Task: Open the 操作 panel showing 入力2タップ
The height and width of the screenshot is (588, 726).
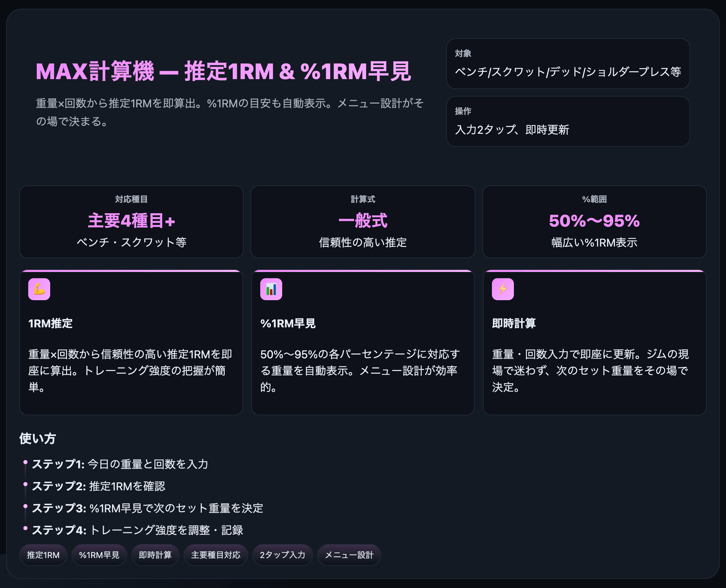Action: click(568, 122)
